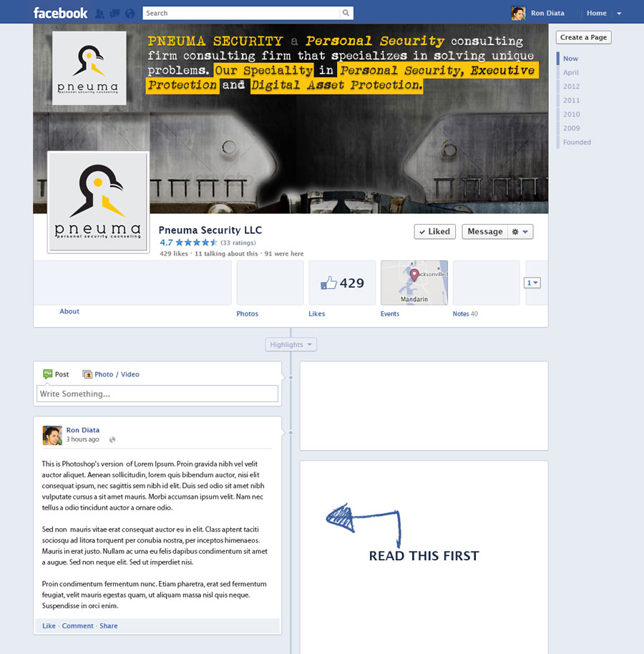Jump to 2012 in timeline

(x=571, y=87)
